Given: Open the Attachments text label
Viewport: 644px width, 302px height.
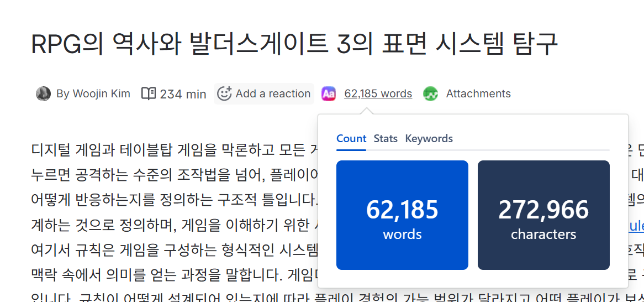Looking at the screenshot, I should tap(478, 94).
